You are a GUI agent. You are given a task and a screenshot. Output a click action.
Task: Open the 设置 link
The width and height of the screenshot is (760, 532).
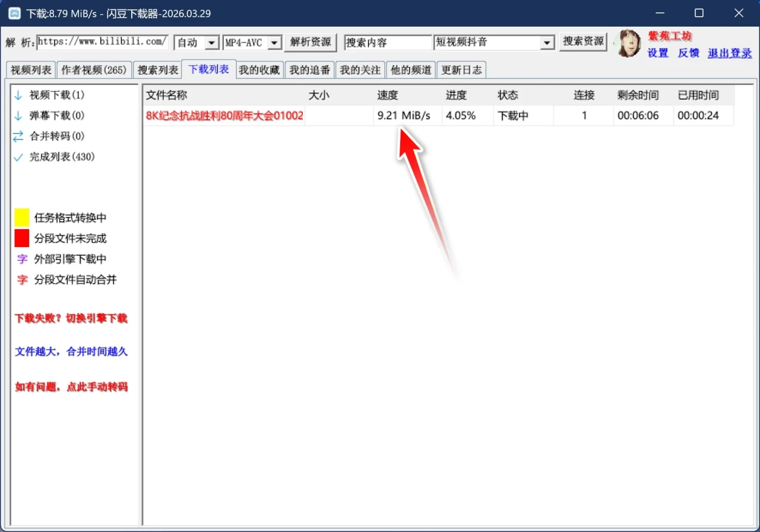coord(658,53)
